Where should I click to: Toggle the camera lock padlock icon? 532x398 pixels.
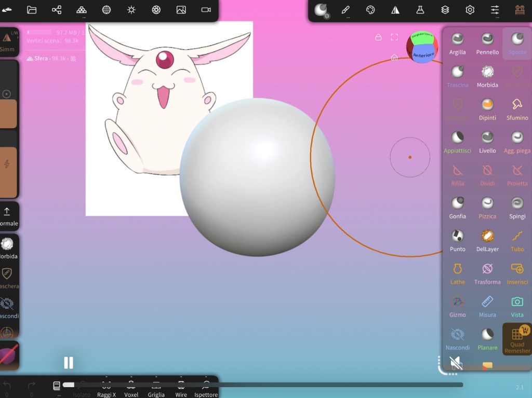pyautogui.click(x=378, y=37)
